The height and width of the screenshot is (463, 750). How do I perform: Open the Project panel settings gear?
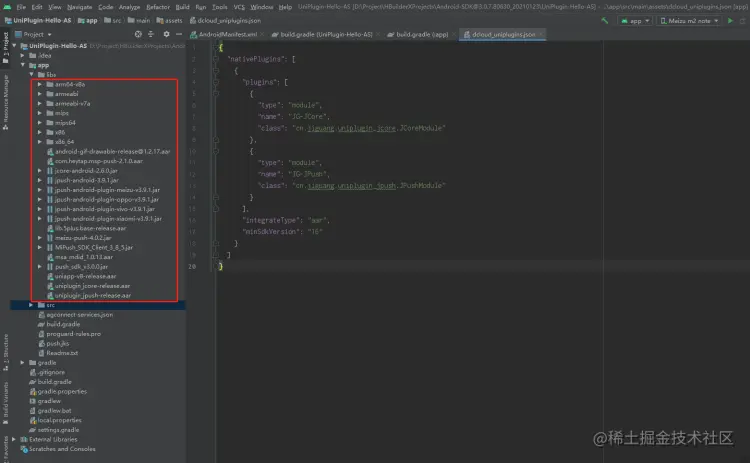166,34
